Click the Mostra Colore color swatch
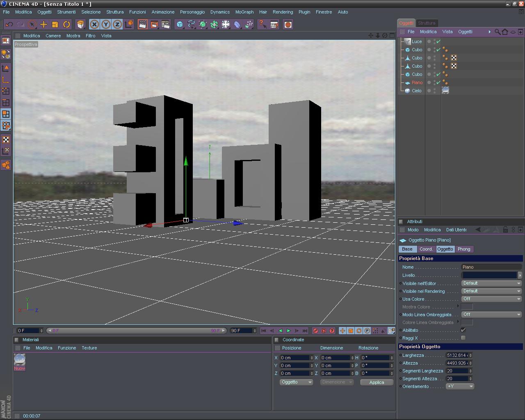Viewport: 525px width, 420px height. (x=467, y=307)
